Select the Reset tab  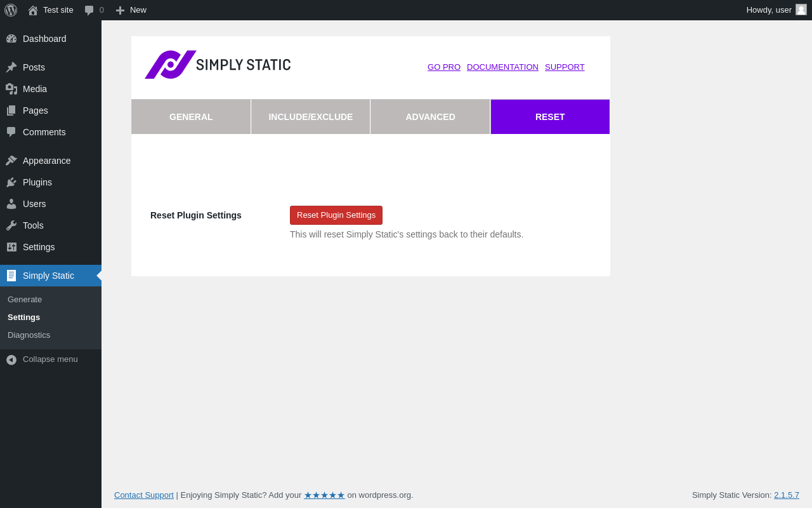tap(550, 117)
